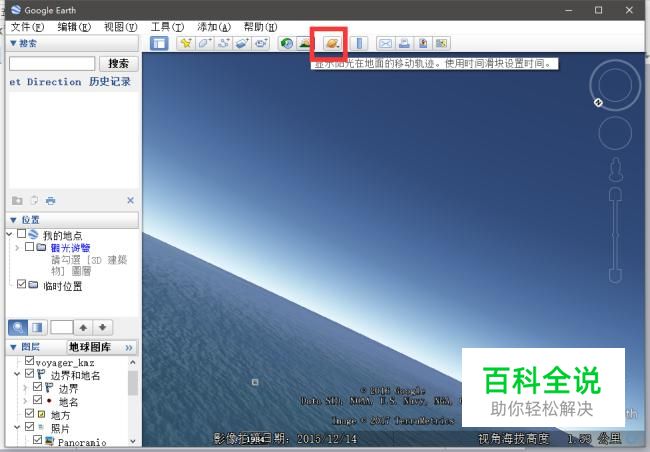
Task: Expand the 地名 layer node
Action: coord(25,401)
